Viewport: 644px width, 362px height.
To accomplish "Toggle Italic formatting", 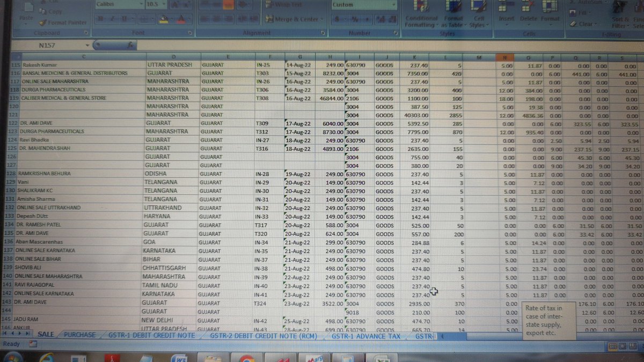I will (x=113, y=19).
